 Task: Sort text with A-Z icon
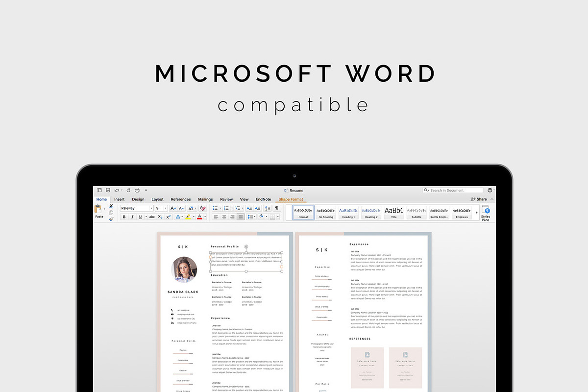(268, 208)
